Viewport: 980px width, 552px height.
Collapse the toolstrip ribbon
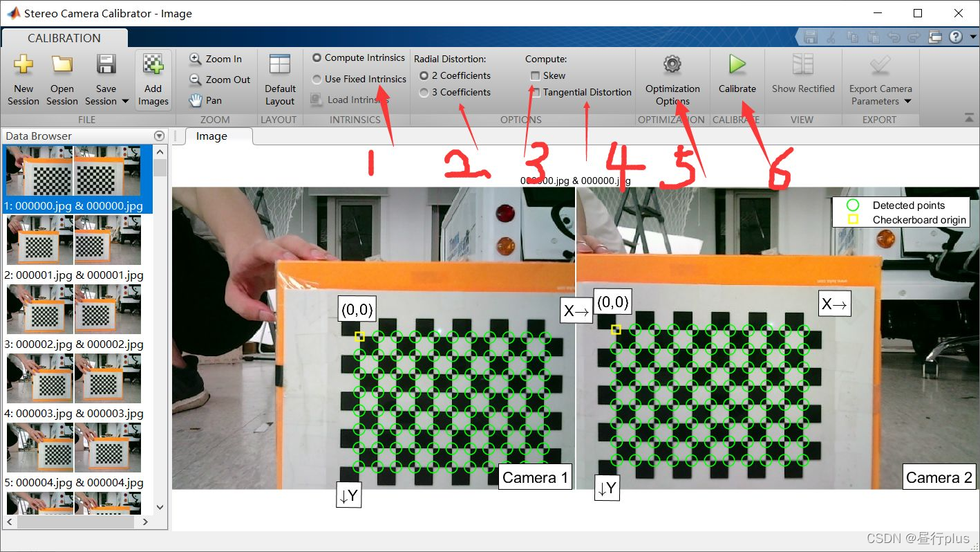click(968, 118)
